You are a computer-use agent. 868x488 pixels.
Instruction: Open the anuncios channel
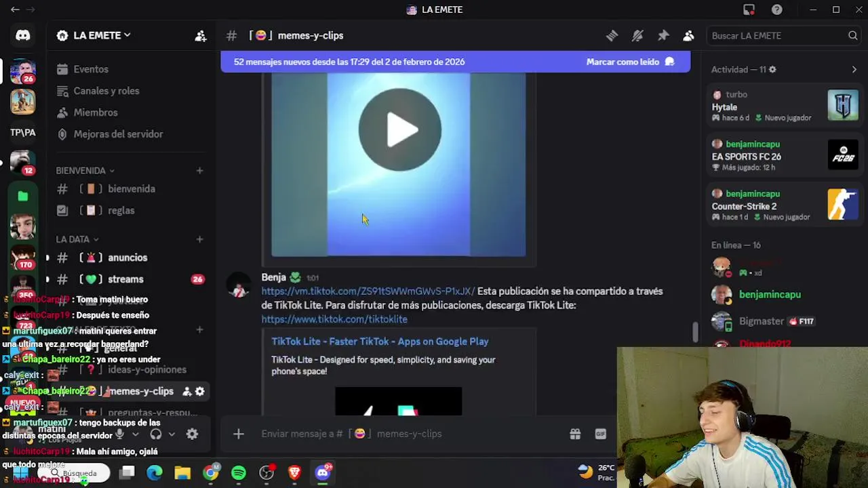(130, 258)
